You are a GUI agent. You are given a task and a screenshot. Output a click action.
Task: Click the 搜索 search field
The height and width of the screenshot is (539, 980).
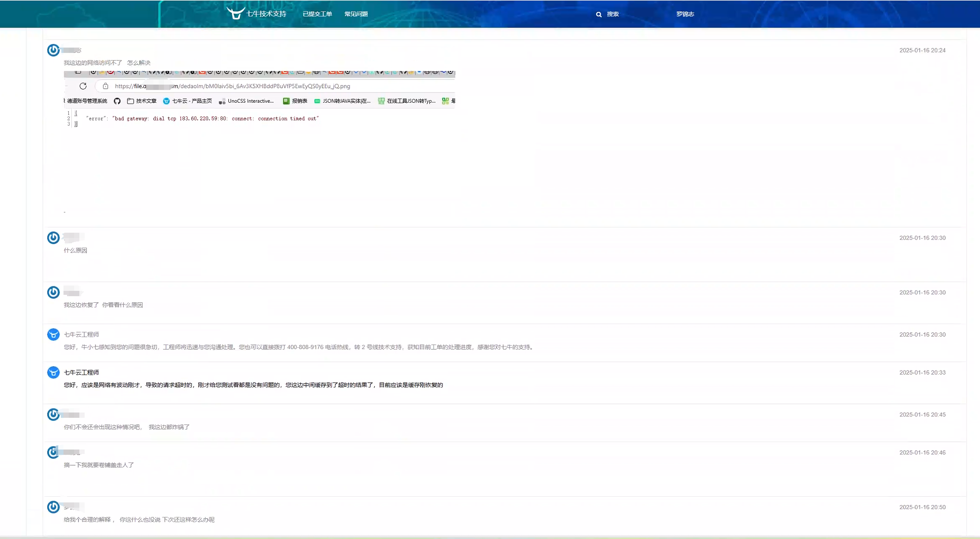[613, 14]
